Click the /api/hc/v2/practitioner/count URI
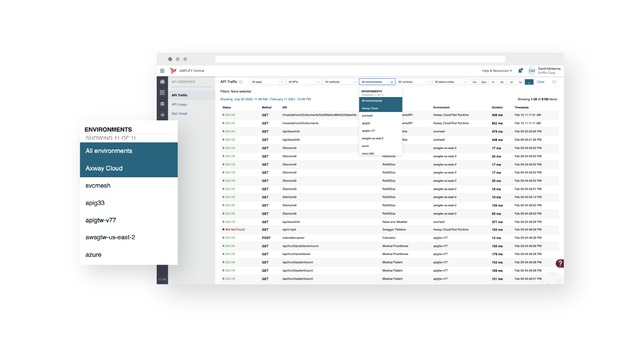This screenshot has height=337, width=644. pos(300,246)
